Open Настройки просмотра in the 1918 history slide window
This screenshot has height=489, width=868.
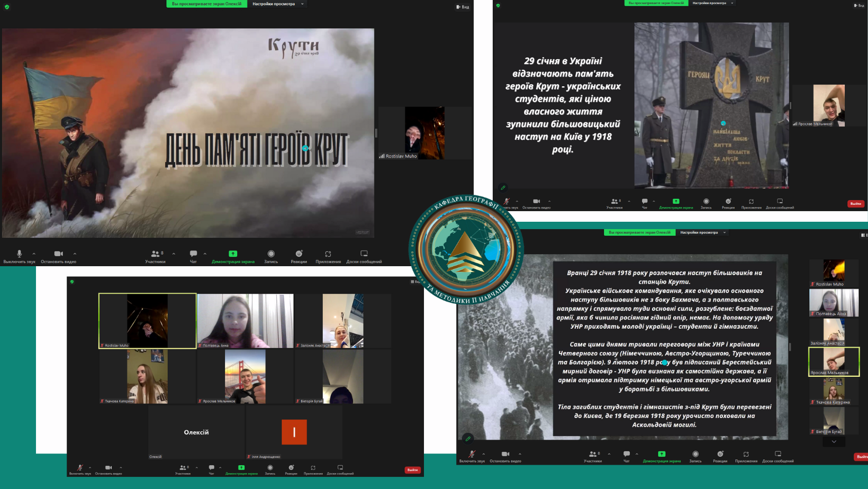(x=702, y=232)
